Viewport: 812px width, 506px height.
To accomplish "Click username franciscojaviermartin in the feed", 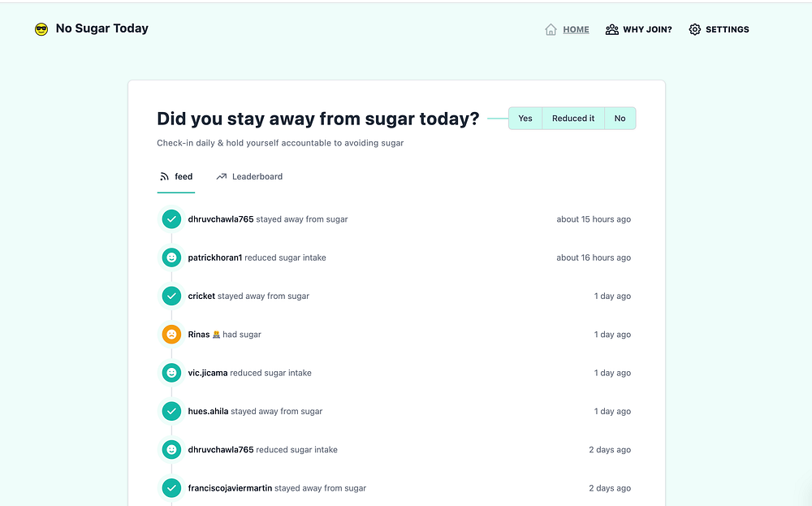I will (x=230, y=488).
